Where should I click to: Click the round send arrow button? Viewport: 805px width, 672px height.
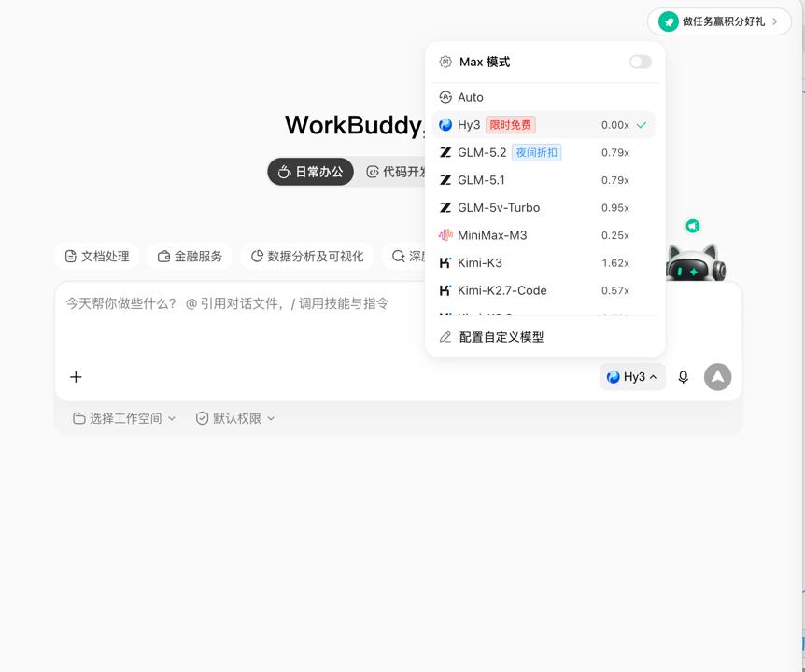718,377
